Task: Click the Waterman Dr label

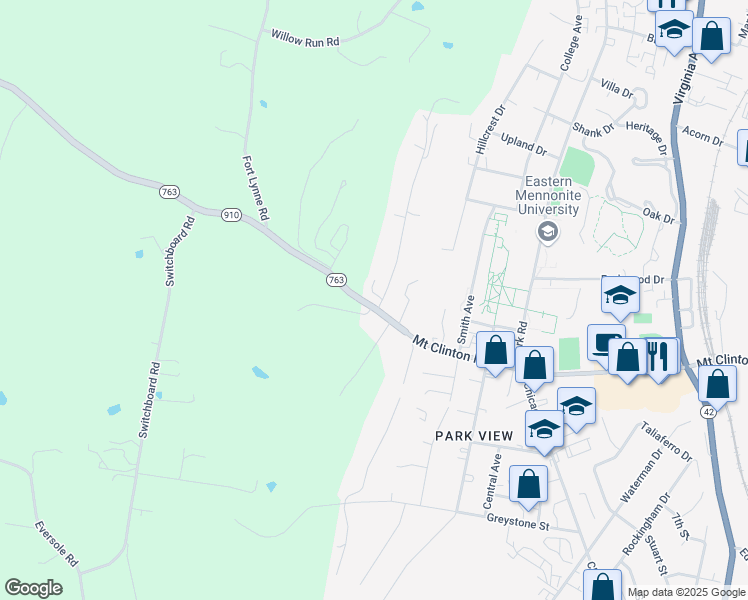Action: (x=642, y=475)
